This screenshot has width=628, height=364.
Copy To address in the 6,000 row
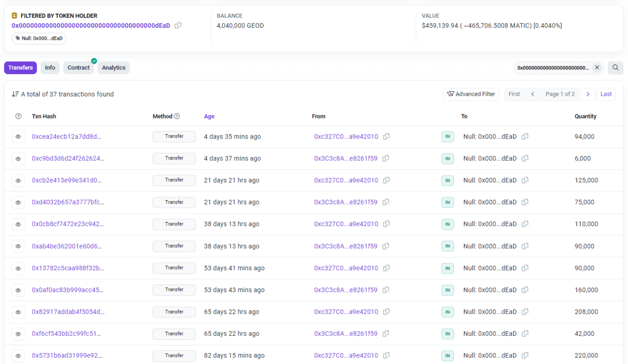[525, 158]
